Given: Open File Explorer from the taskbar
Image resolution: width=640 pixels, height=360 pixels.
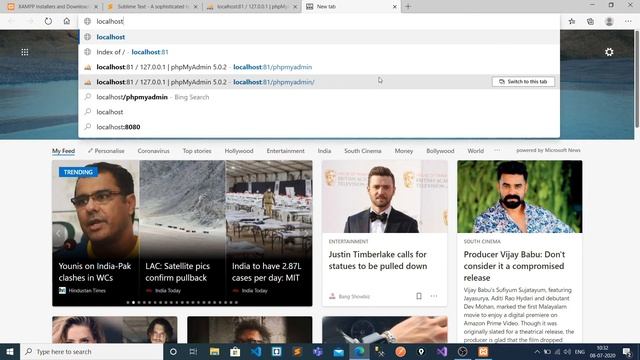Looking at the screenshot, I should (214, 351).
